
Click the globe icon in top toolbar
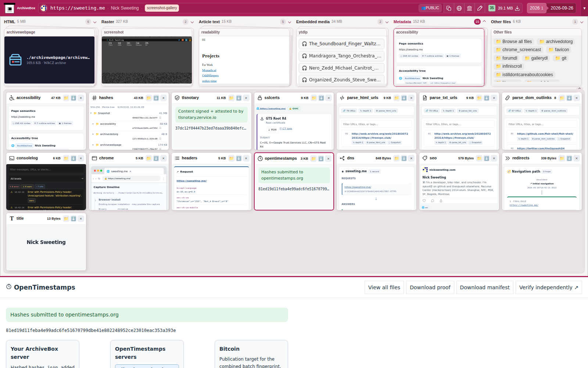(x=459, y=8)
